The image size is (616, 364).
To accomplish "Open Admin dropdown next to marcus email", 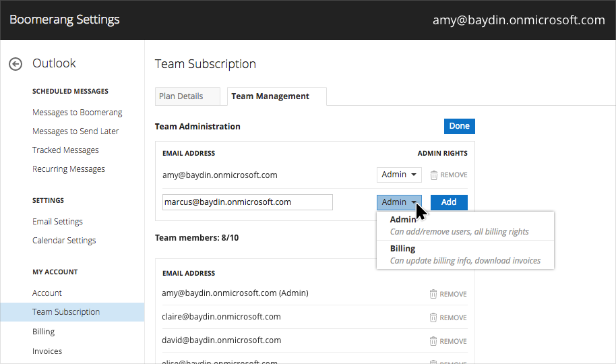I will (x=399, y=202).
